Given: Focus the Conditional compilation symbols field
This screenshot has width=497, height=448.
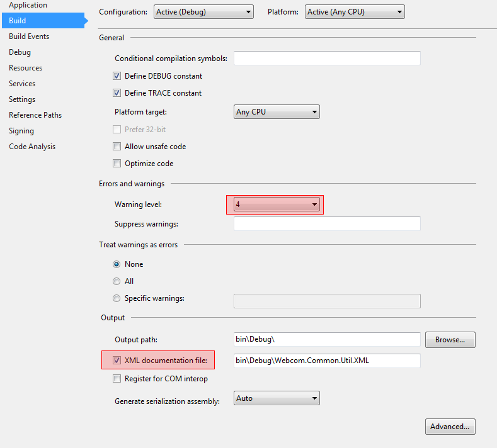Looking at the screenshot, I should [327, 59].
